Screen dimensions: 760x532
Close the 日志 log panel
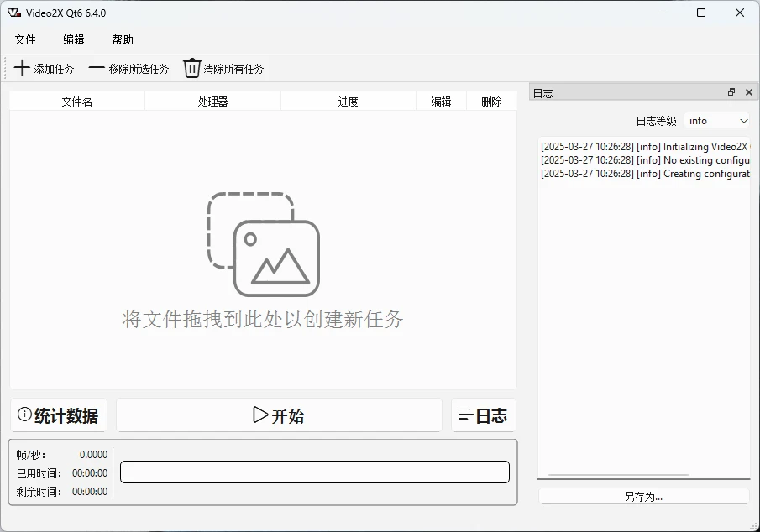click(749, 92)
